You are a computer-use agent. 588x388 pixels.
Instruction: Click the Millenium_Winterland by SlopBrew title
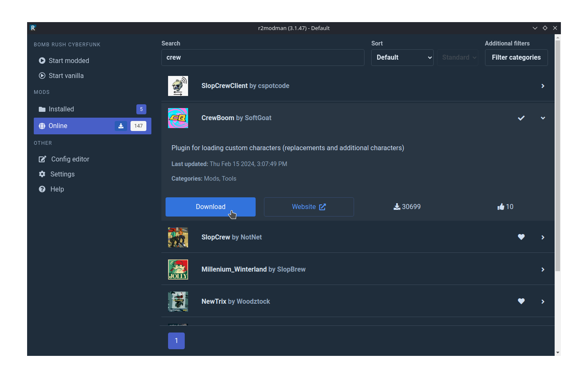pyautogui.click(x=254, y=270)
